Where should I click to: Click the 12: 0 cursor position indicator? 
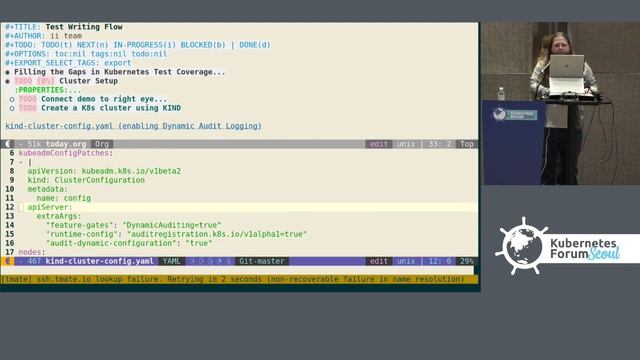click(x=440, y=261)
